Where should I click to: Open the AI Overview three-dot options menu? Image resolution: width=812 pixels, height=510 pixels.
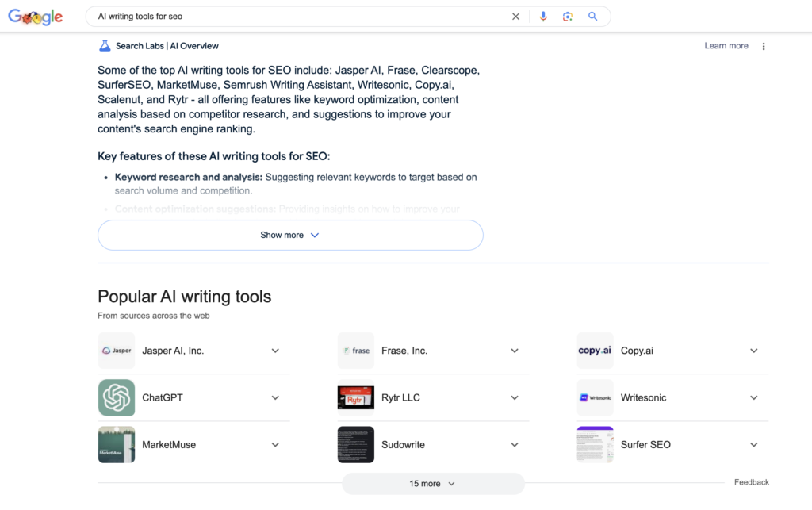(x=763, y=46)
